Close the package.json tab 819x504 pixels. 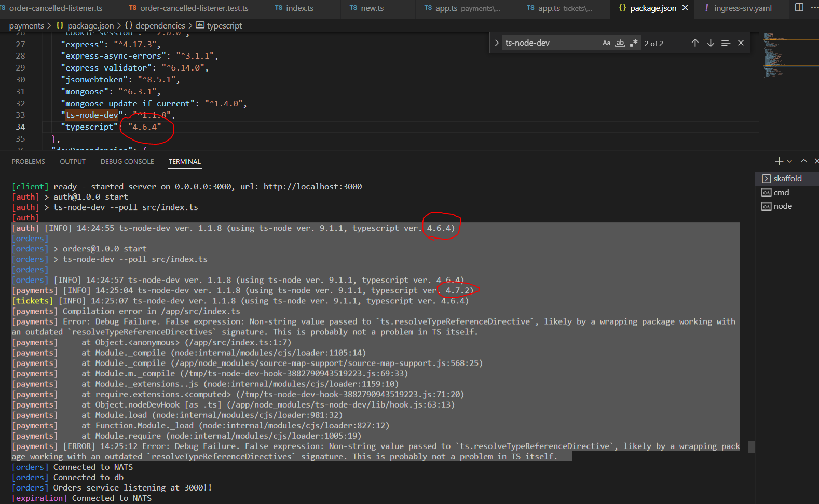click(x=685, y=8)
